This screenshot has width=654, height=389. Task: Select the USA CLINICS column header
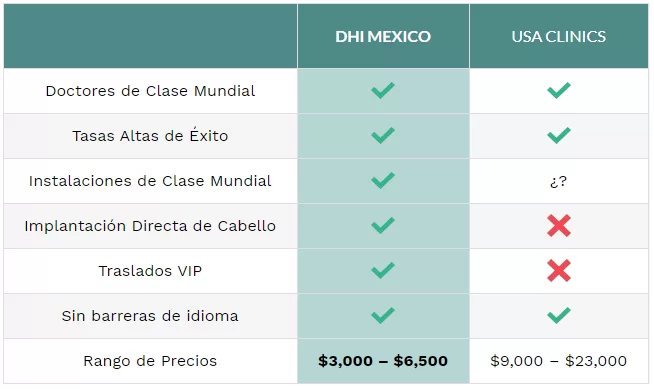(559, 37)
